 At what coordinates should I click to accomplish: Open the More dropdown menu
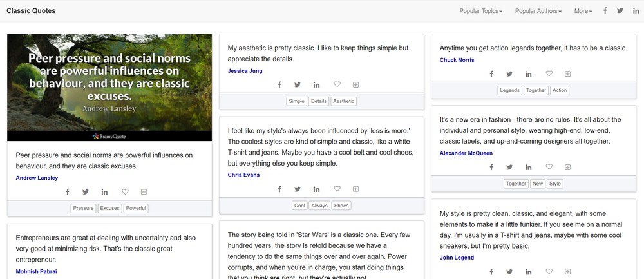coord(583,11)
